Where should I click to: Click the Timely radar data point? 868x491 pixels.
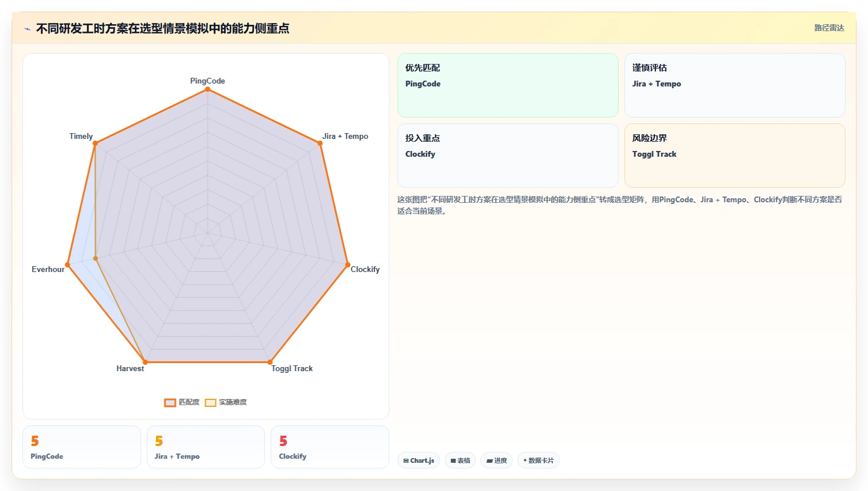tap(95, 143)
